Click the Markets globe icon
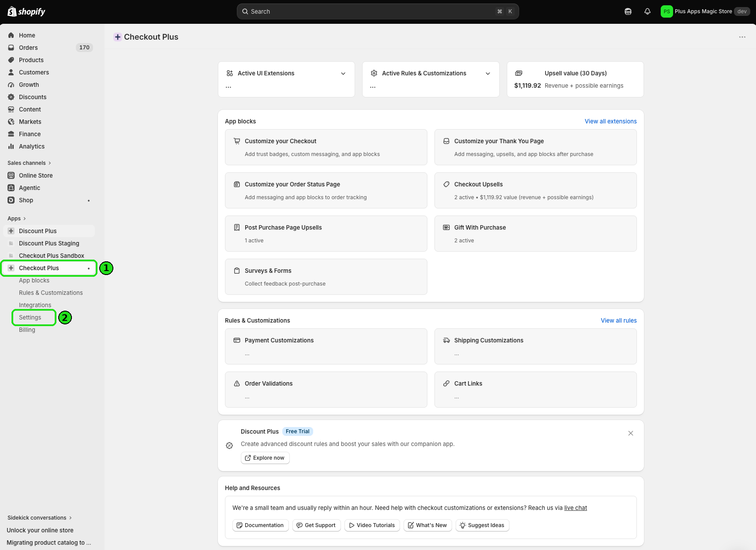The height and width of the screenshot is (550, 756). click(x=11, y=122)
